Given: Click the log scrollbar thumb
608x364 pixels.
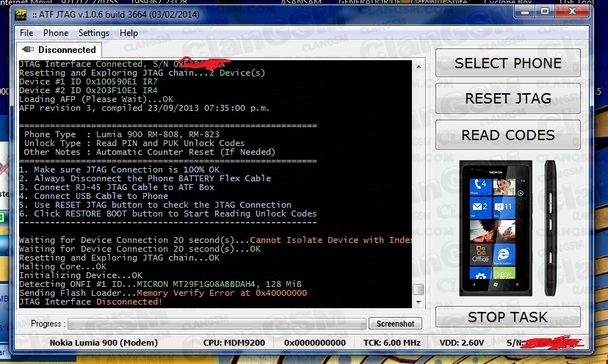Looking at the screenshot, I should point(419,290).
